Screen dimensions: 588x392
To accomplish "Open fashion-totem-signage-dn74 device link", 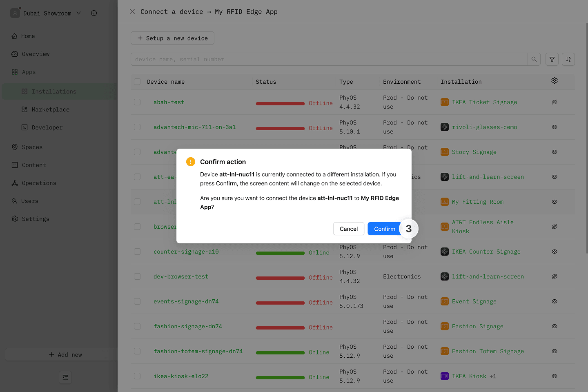I will tap(198, 351).
